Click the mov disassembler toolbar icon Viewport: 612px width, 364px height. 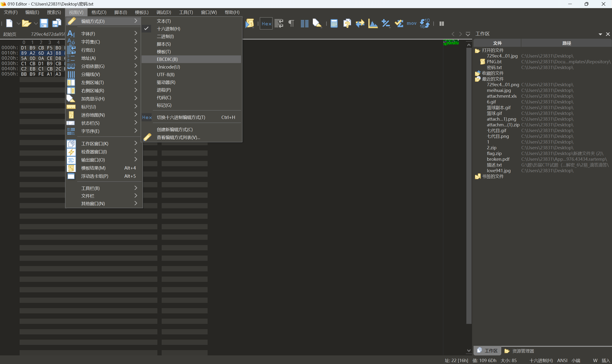pos(411,23)
